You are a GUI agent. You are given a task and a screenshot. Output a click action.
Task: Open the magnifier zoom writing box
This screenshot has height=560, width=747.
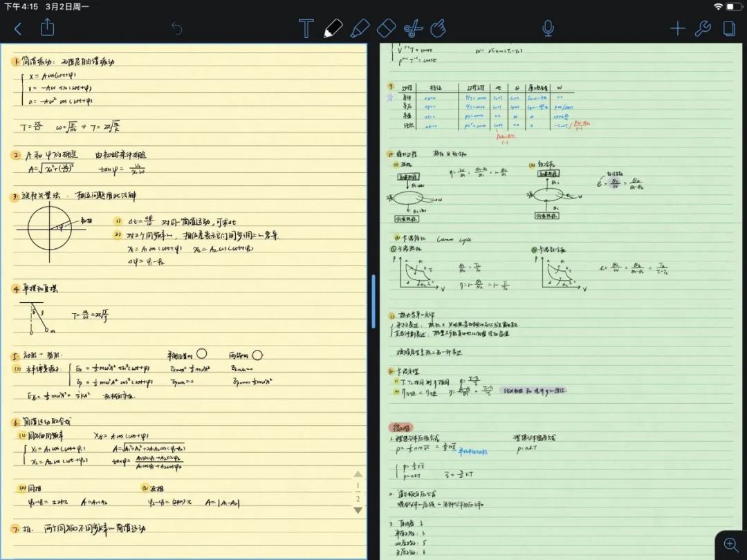coord(730,544)
